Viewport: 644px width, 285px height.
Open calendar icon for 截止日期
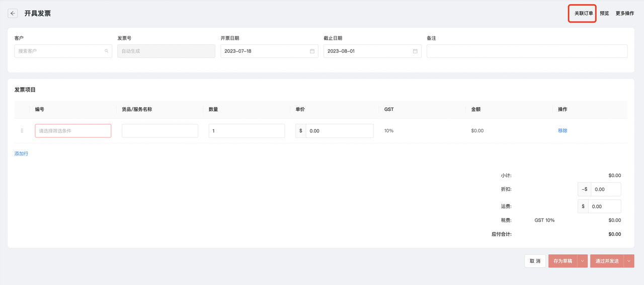(x=415, y=51)
